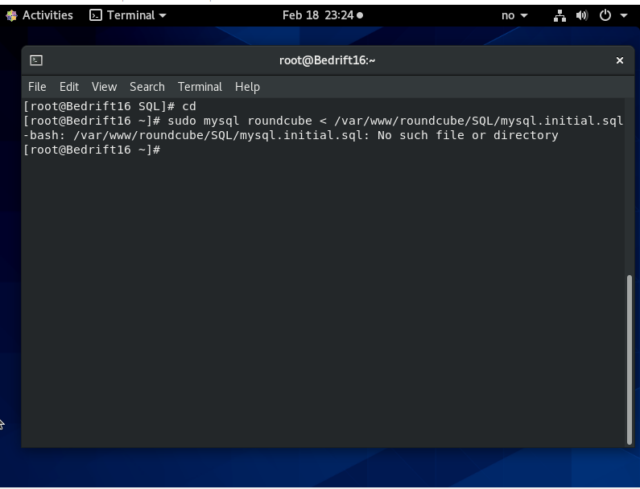Expand the 'no' keyboard layout selector

(x=515, y=15)
